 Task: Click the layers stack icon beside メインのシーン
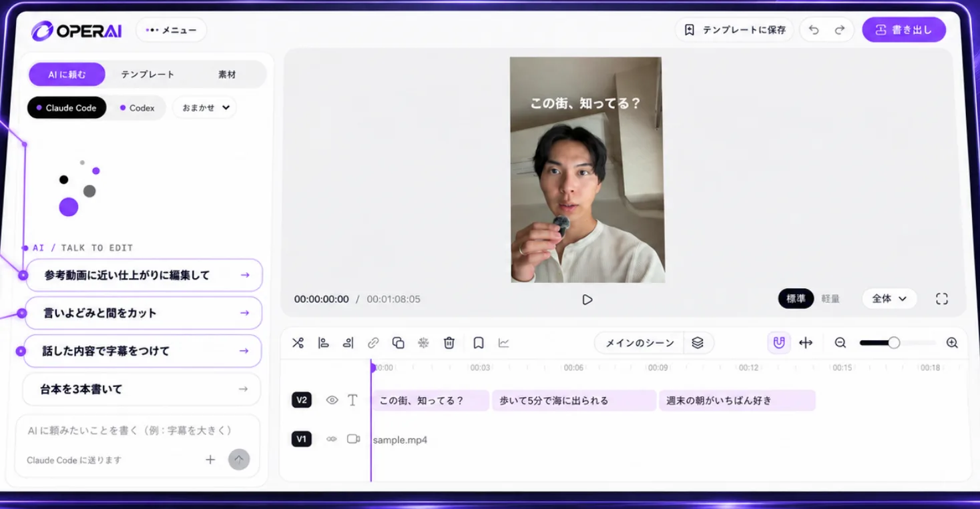coord(698,343)
